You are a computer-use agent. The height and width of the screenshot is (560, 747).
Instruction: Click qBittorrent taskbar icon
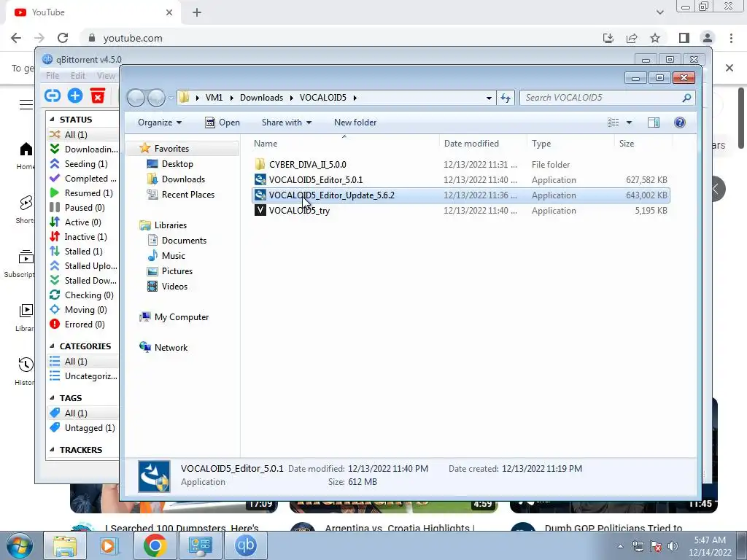pos(246,545)
